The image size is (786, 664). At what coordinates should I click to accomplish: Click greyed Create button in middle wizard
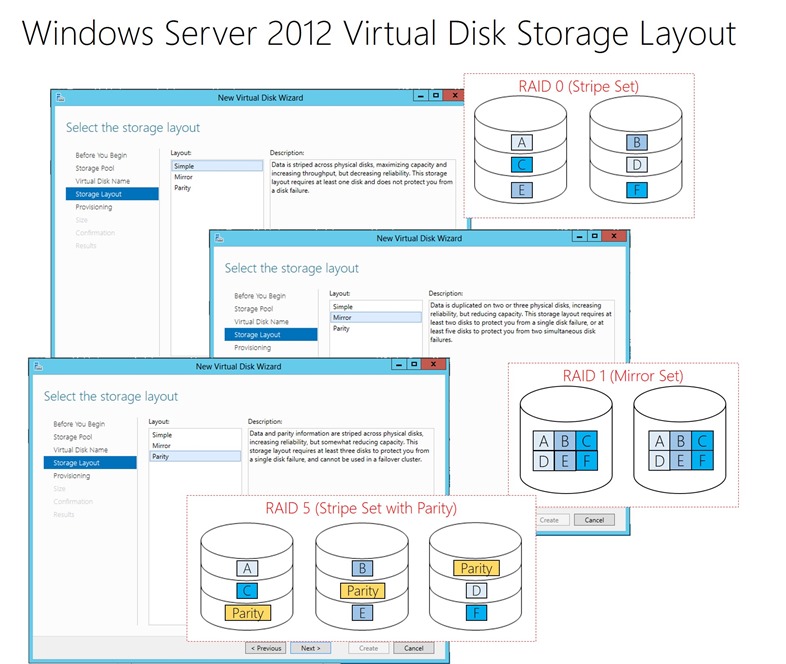pos(551,520)
